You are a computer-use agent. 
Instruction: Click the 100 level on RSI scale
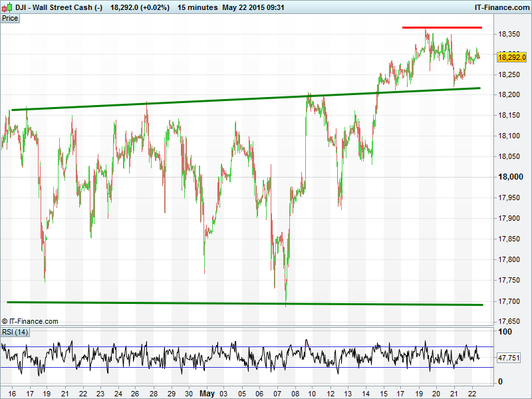pyautogui.click(x=505, y=332)
